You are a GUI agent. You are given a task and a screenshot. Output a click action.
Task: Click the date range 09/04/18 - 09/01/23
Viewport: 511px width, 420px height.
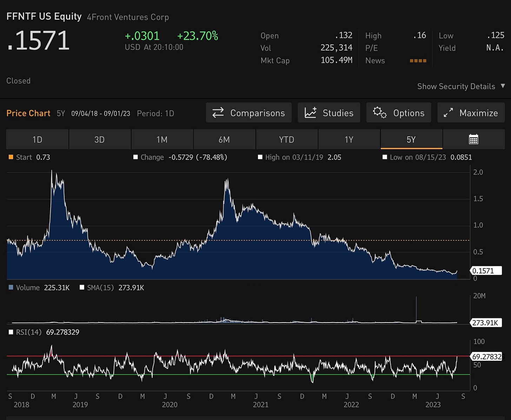click(101, 114)
